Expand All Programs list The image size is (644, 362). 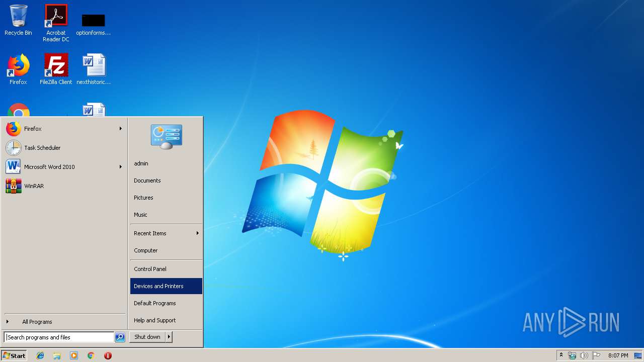(x=64, y=322)
